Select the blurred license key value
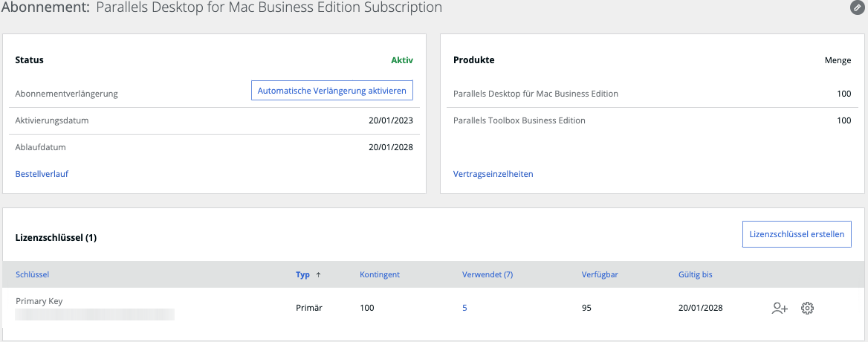 [94, 314]
